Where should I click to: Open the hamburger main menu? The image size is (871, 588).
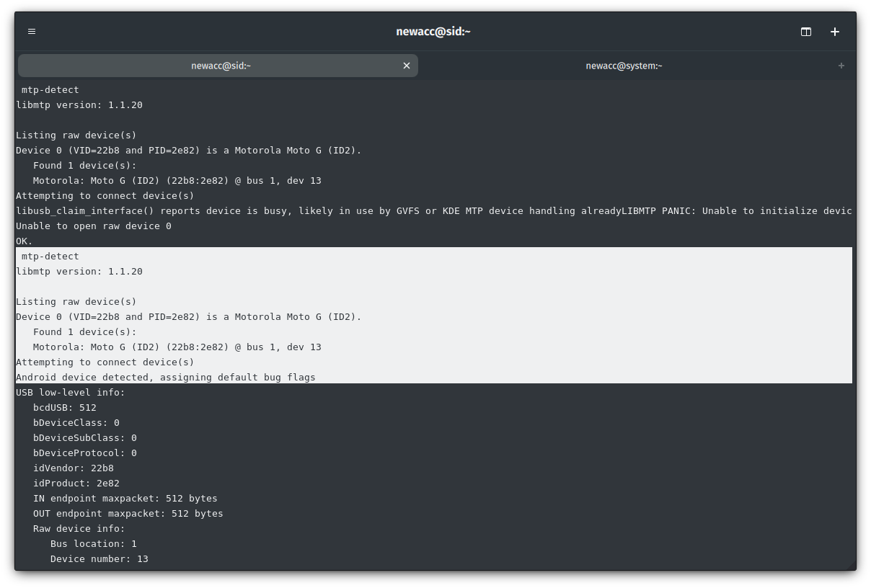[x=31, y=31]
